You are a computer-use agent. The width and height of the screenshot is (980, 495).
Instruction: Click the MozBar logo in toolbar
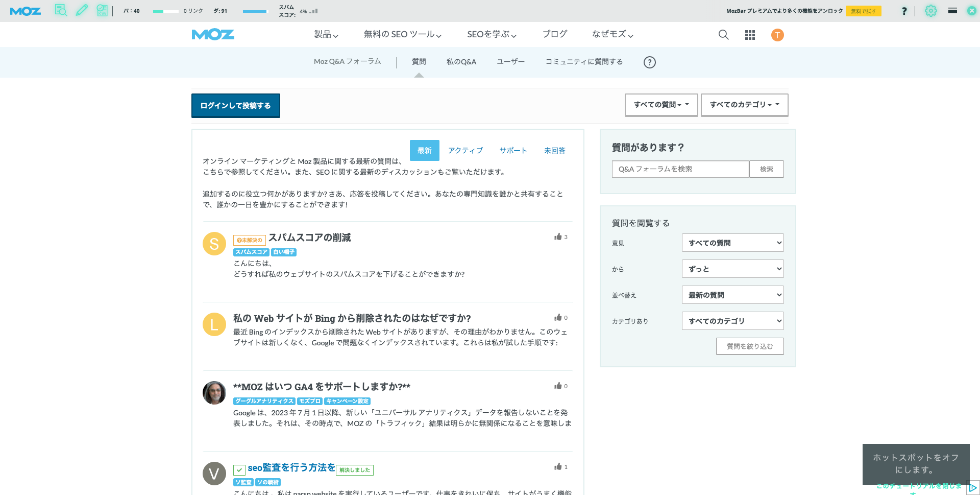[26, 11]
